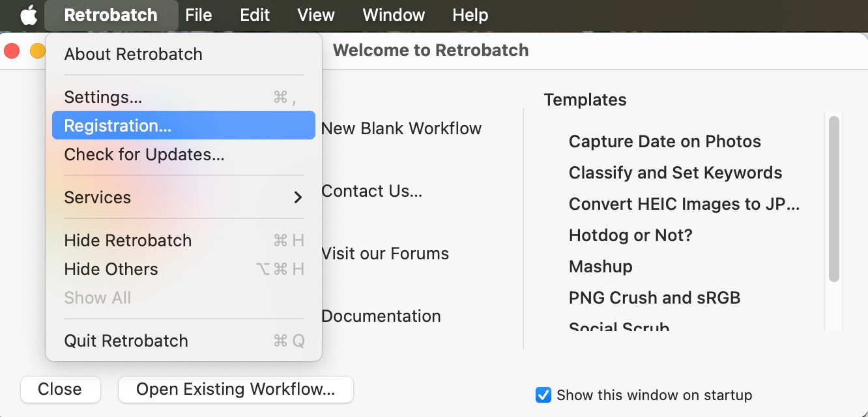This screenshot has width=868, height=417.
Task: Select the PNG Crush and sRGB template
Action: [x=654, y=298]
